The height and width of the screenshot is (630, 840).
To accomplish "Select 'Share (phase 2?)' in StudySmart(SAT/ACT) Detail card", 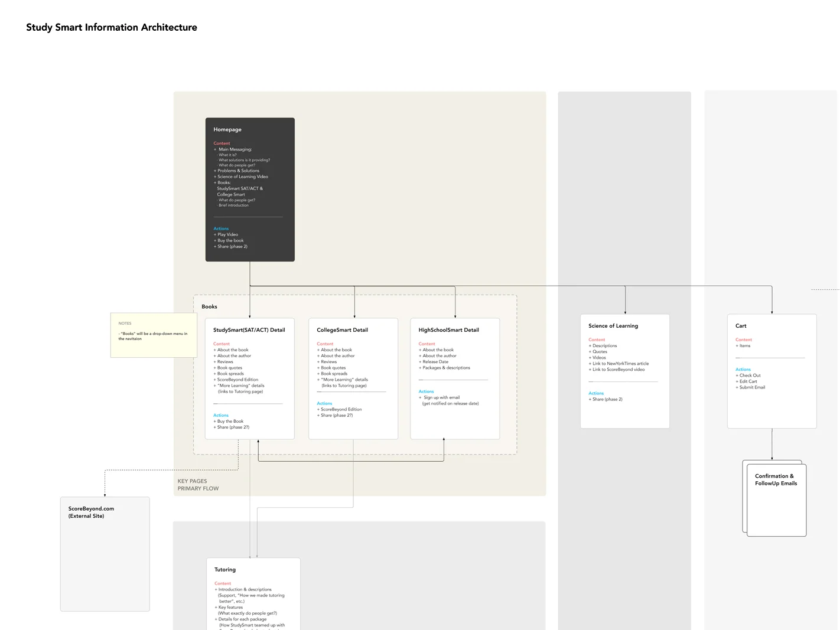I will point(233,427).
